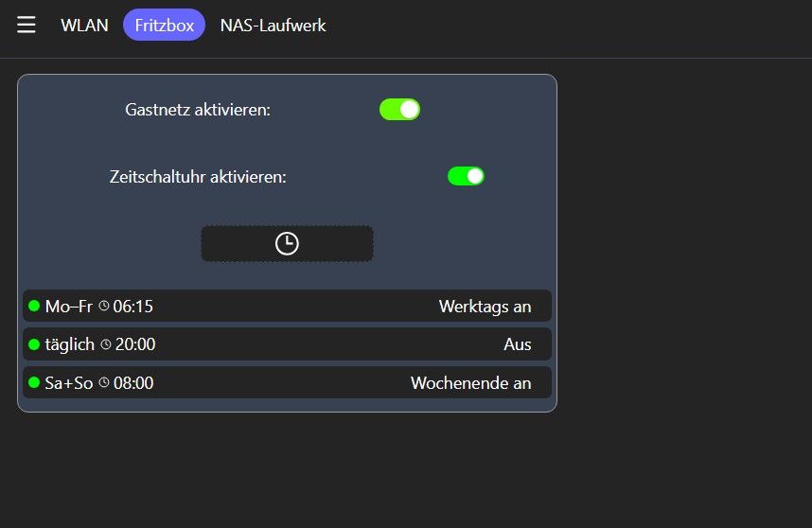Screen dimensions: 812x528
Task: Select the 'Aus' schedule label
Action: coord(518,344)
